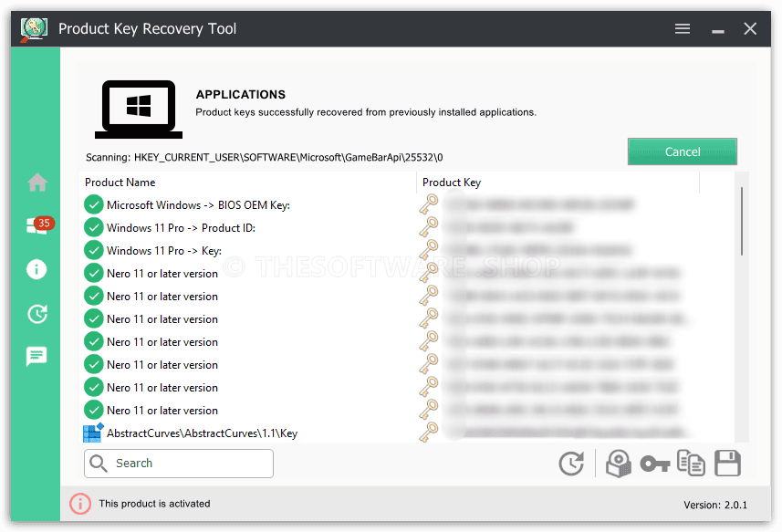Click the green check icon beside Windows 11 Pro Product ID
This screenshot has height=532, width=782.
point(93,227)
